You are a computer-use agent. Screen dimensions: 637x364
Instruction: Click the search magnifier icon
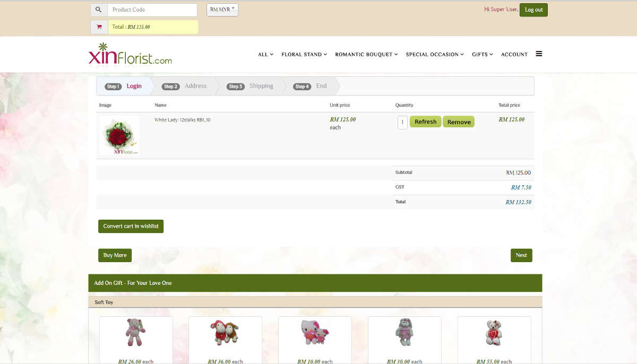(x=99, y=10)
